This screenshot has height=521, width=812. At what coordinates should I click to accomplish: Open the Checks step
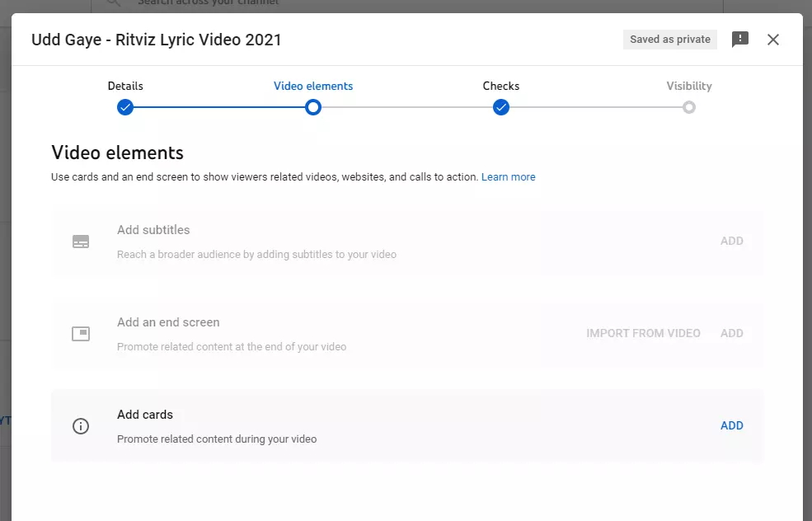[500, 86]
